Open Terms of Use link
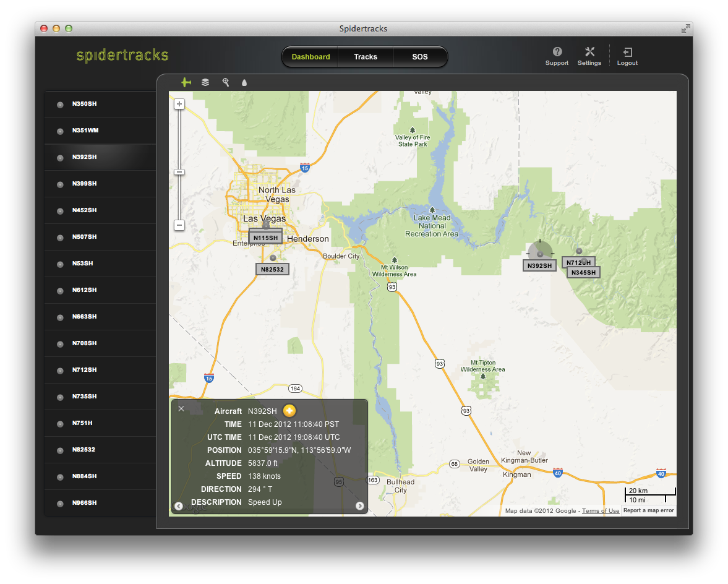Screen dimensions: 728x584 point(601,510)
